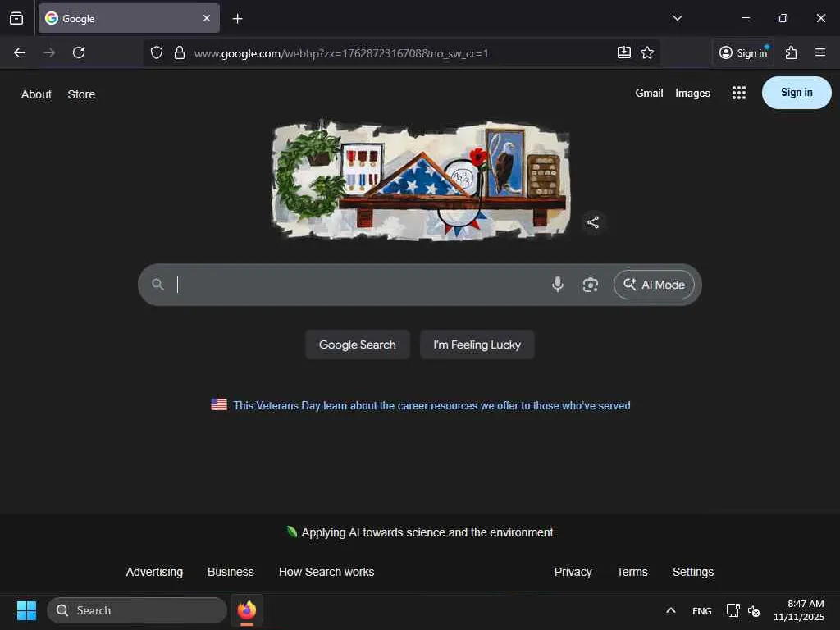
Task: Open the Veterans Day Google Doodle
Action: (x=421, y=180)
